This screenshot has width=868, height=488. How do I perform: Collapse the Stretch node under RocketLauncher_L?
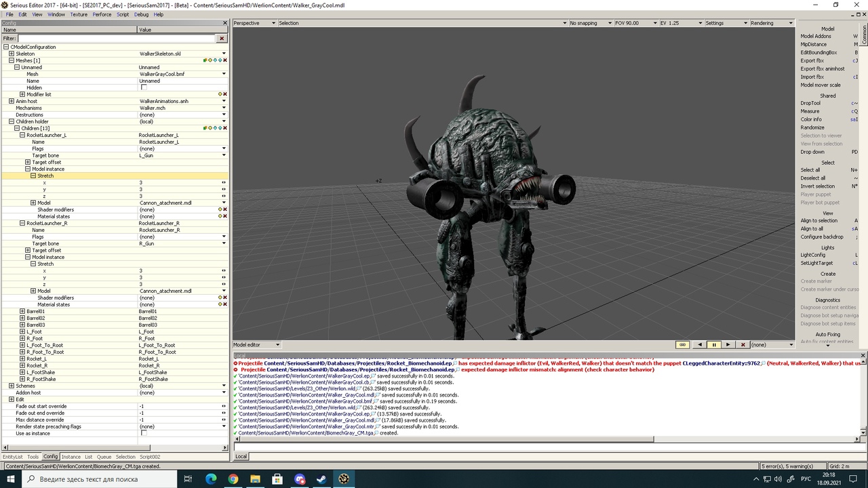point(33,176)
